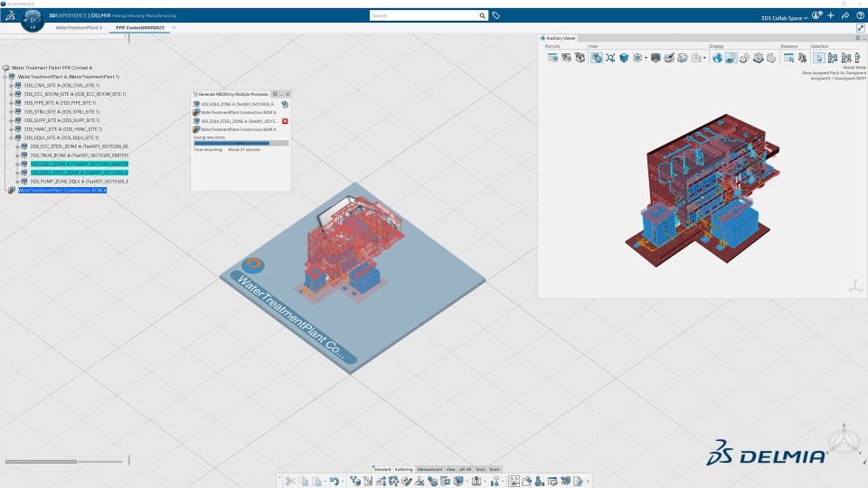
Task: Open the view orientation dropdown arrow
Action: 646,58
